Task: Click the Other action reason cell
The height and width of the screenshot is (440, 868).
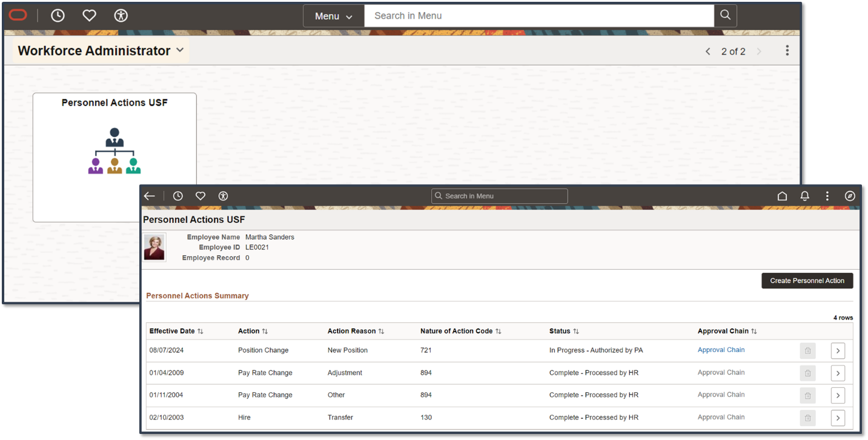Action: click(x=336, y=395)
